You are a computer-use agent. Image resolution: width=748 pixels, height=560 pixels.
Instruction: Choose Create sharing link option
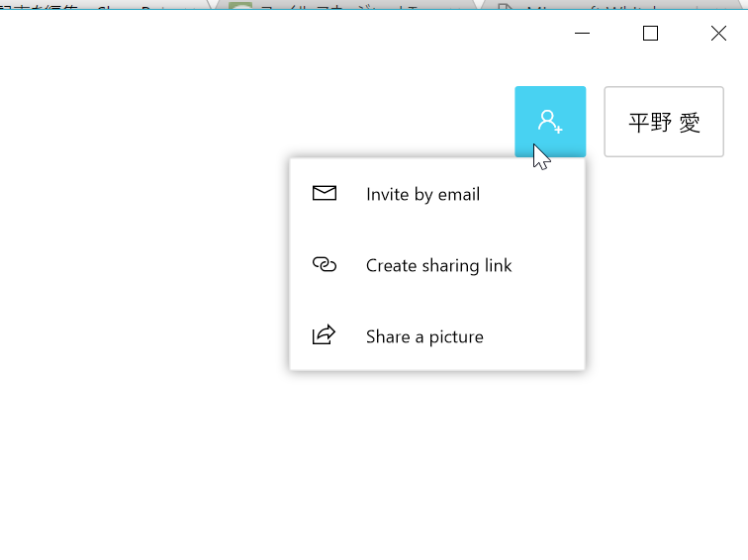point(437,265)
